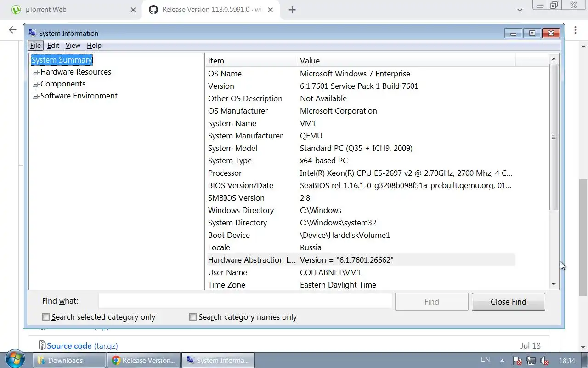Screen dimensions: 588x368
Task: Click the 18:34 taskbar clock
Action: [567, 361]
